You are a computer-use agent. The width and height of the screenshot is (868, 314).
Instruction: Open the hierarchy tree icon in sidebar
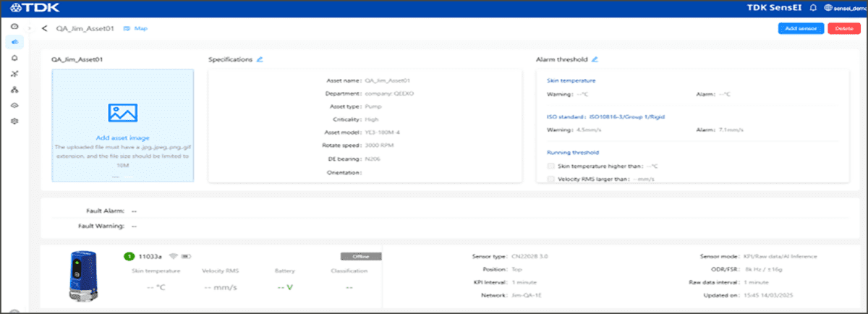pyautogui.click(x=14, y=90)
